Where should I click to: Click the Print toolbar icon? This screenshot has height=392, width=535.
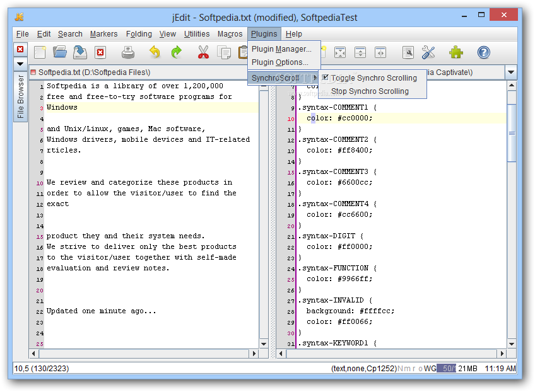(128, 52)
